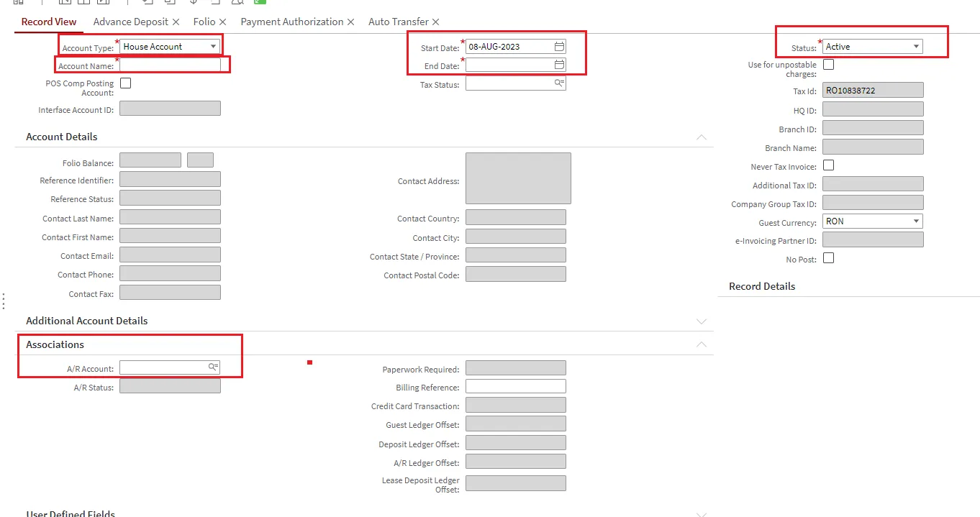Close the Auto Transfer tab

pyautogui.click(x=435, y=22)
